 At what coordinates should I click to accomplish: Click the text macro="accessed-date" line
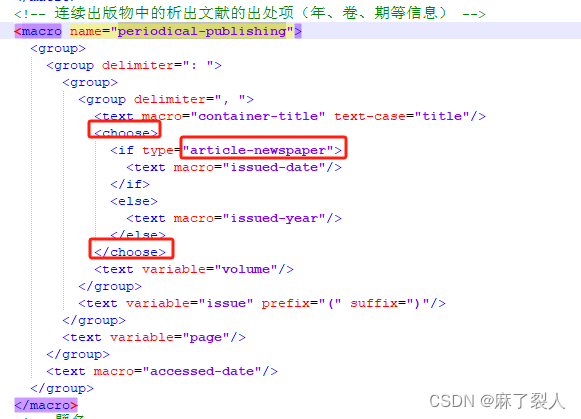pyautogui.click(x=162, y=372)
